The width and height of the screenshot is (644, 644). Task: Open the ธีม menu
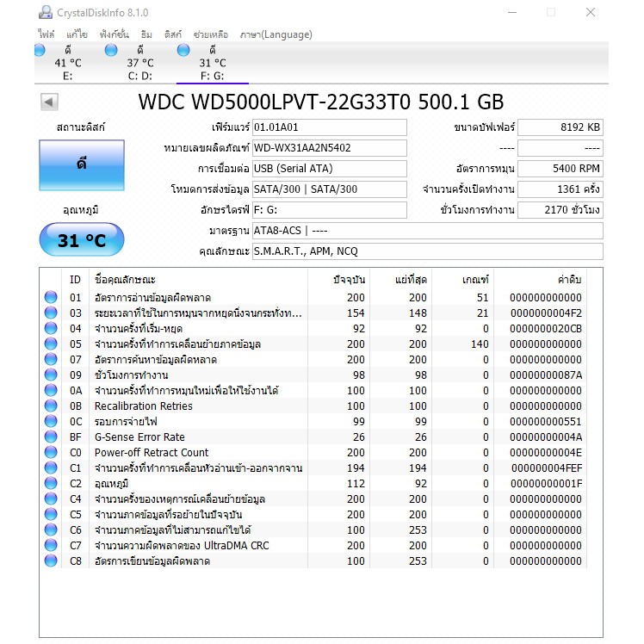click(x=146, y=34)
